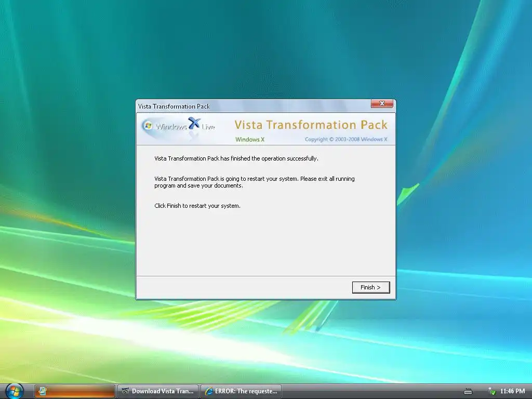Click the dialog title bar text
The width and height of the screenshot is (532, 399).
(174, 107)
